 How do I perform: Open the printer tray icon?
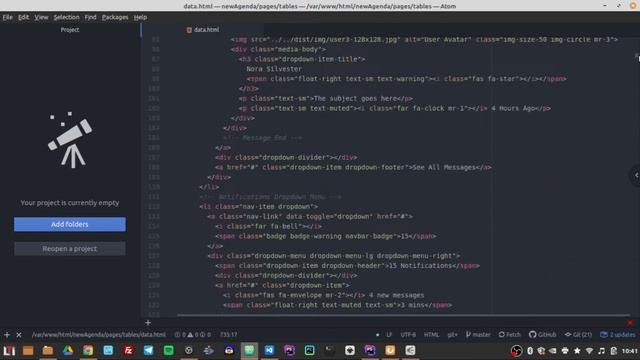[565, 351]
